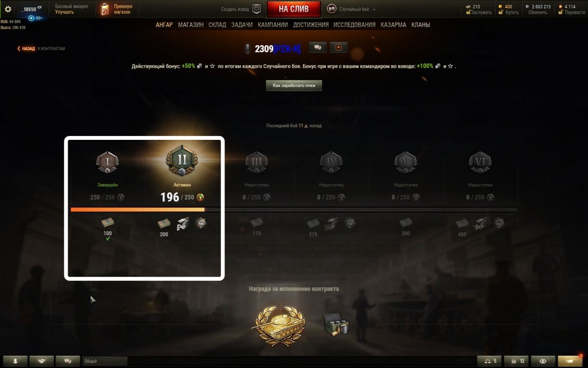Screen dimensions: 588x368
Task: Open the contacts handshake icon in the bottom bar
Action: (x=42, y=361)
